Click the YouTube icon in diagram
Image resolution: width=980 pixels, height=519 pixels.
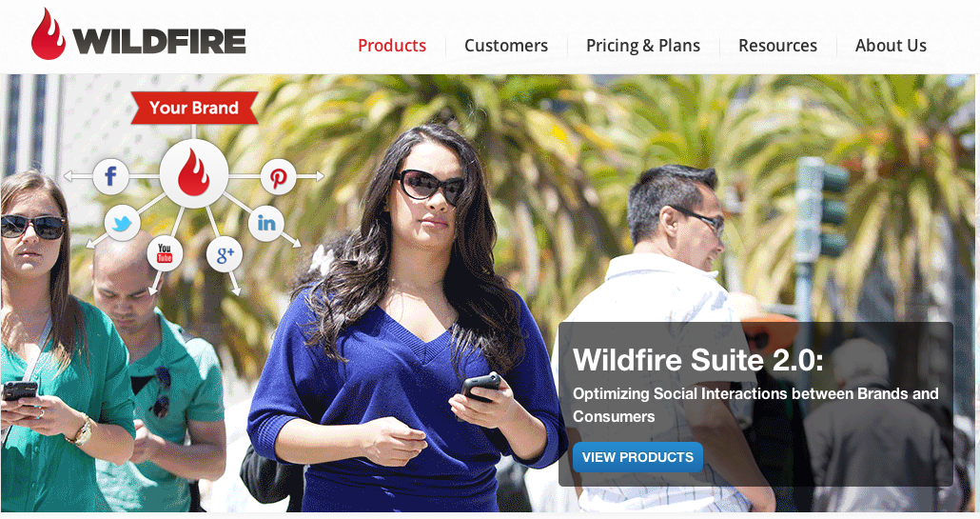[x=165, y=253]
